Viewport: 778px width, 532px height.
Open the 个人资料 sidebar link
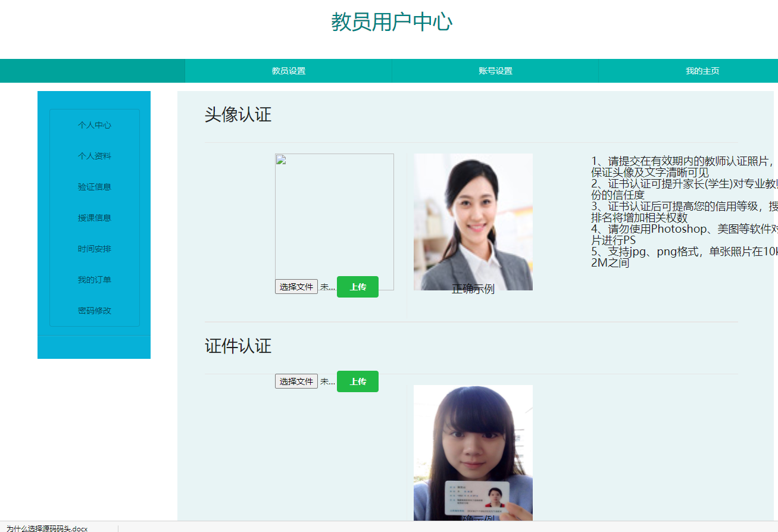(93, 156)
